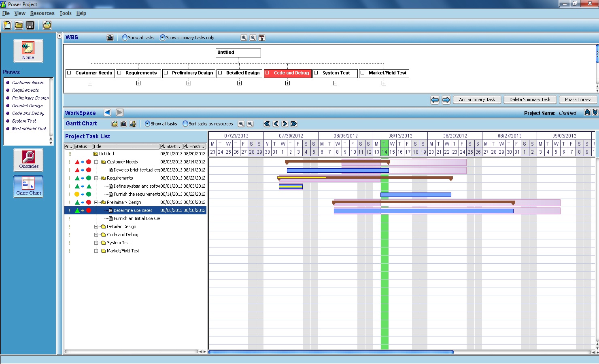Select the Market/Field Test WBS box
Screen dimensions: 599x364
[x=384, y=73]
